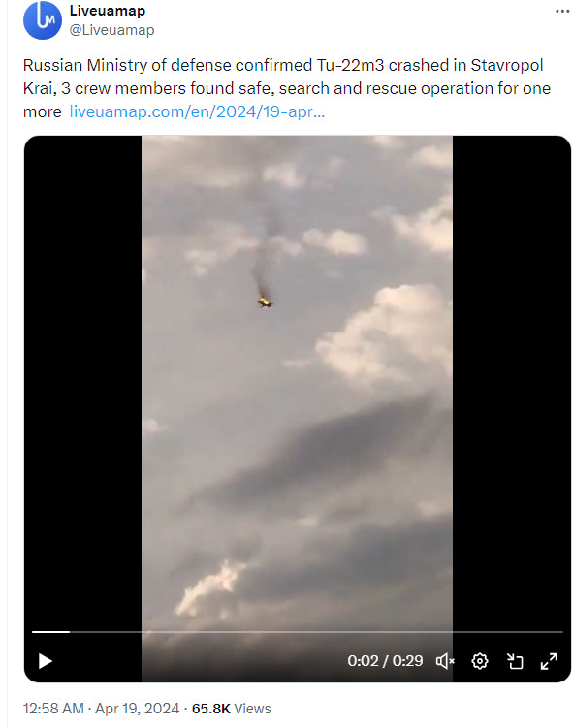Viewport: 573px width, 728px height.
Task: Open the Liveuamap profile avatar
Action: click(43, 20)
